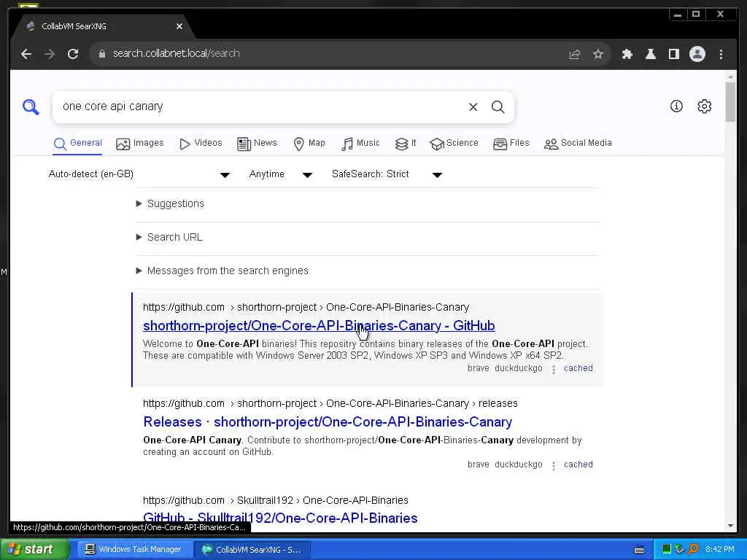Open Chrome three-dot menu
The width and height of the screenshot is (747, 560).
click(x=721, y=54)
